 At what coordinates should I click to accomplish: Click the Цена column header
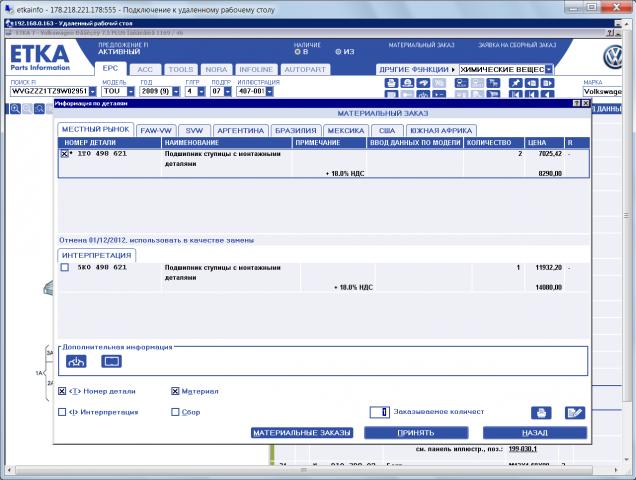pyautogui.click(x=544, y=143)
